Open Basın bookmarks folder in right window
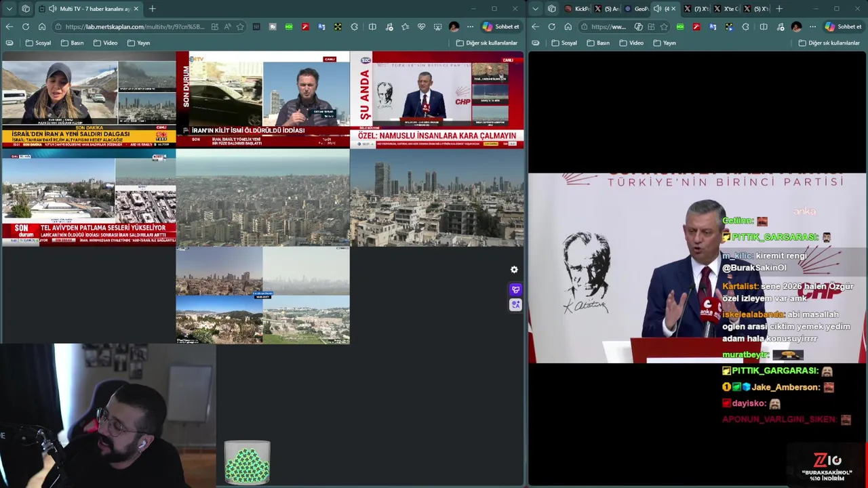Screen dimensions: 868x488 [598, 43]
